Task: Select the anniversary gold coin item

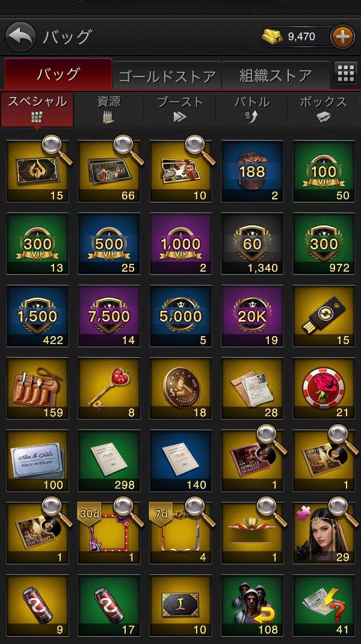Action: tap(180, 389)
